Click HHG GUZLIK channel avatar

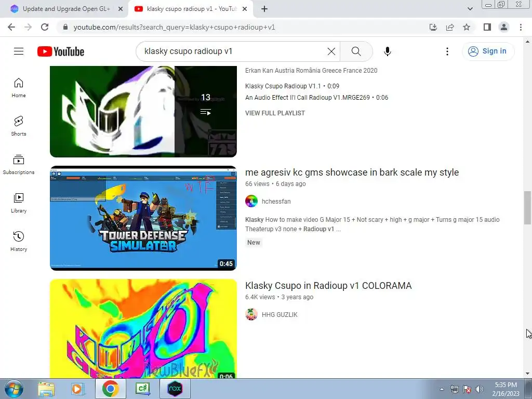[x=251, y=314]
